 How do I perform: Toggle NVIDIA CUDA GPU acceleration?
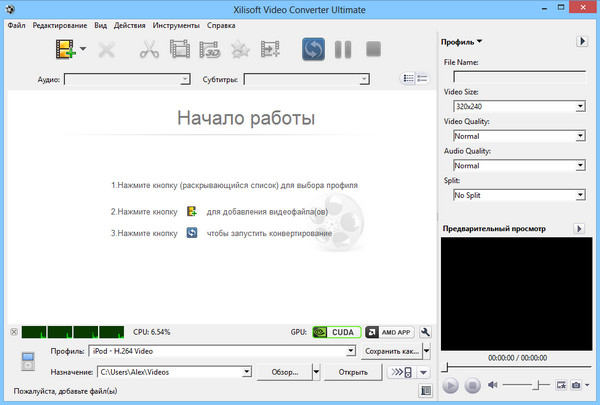tap(333, 332)
